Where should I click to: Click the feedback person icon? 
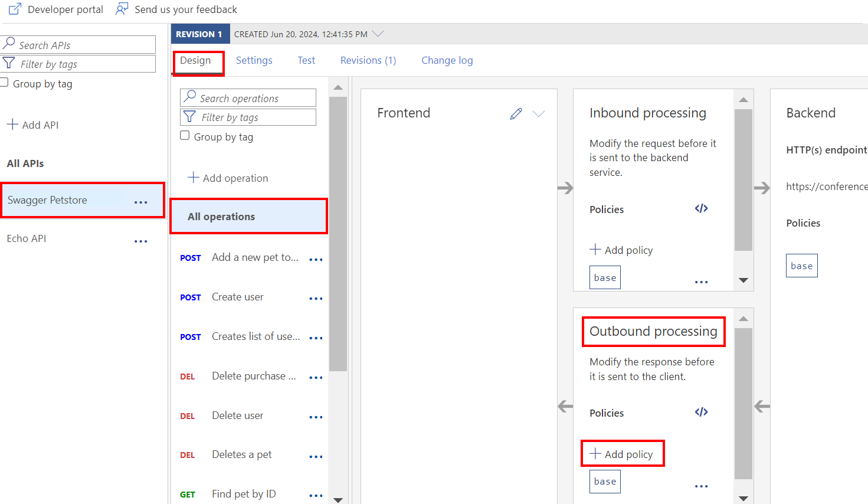(x=122, y=9)
